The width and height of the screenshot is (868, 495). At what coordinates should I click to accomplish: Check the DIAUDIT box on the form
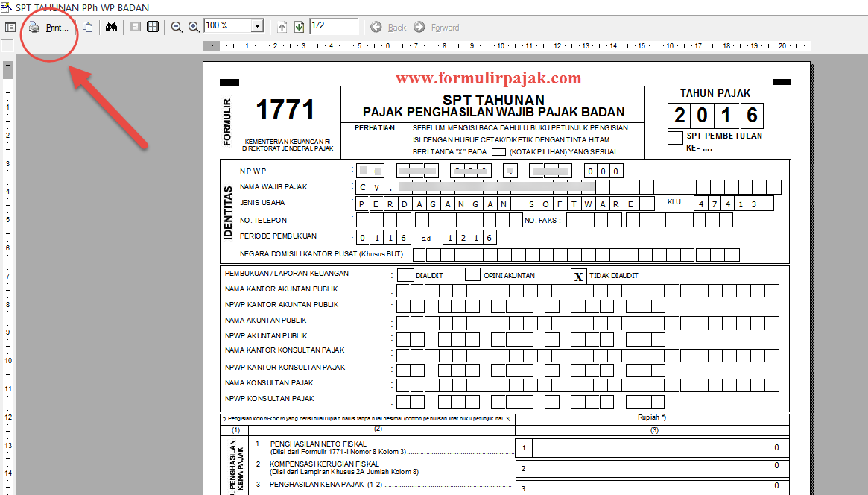tap(405, 274)
